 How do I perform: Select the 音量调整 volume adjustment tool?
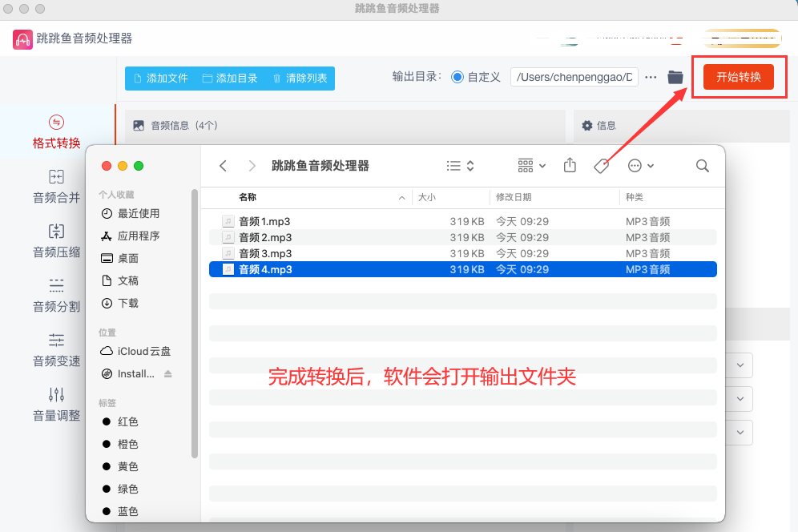click(56, 405)
